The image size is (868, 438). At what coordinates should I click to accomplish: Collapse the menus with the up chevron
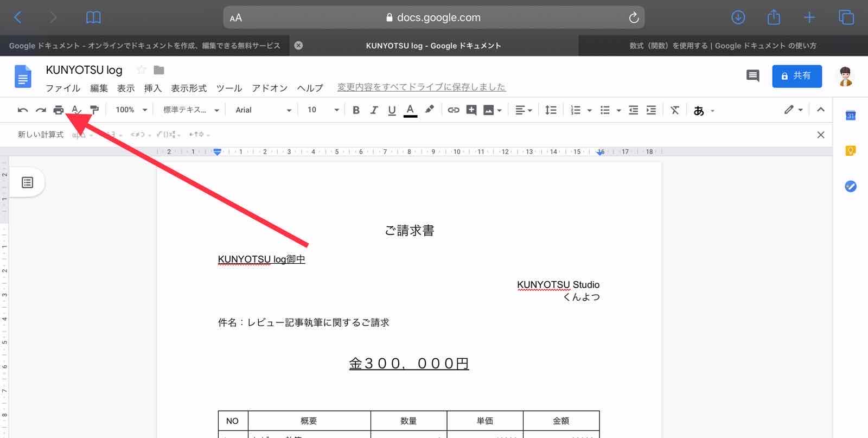pyautogui.click(x=821, y=110)
